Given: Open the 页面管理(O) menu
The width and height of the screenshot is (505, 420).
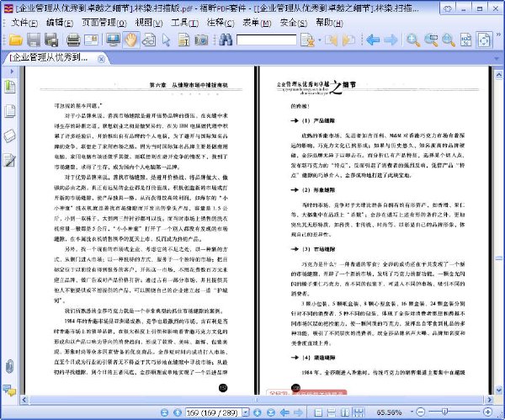Looking at the screenshot, I should pos(104,23).
